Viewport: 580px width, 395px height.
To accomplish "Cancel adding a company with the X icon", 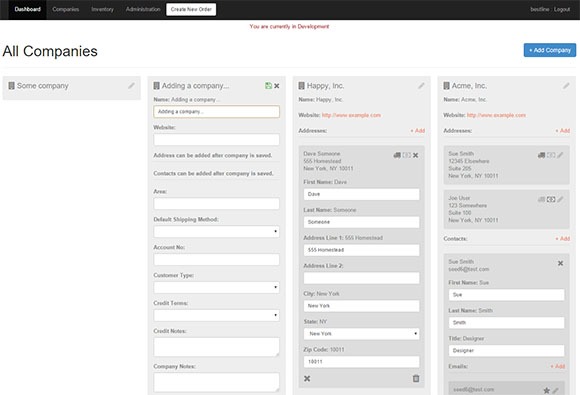I will (x=277, y=86).
